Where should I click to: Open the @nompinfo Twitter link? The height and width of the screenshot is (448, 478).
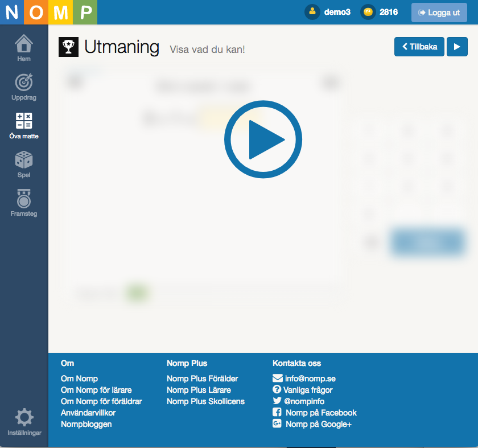(304, 401)
